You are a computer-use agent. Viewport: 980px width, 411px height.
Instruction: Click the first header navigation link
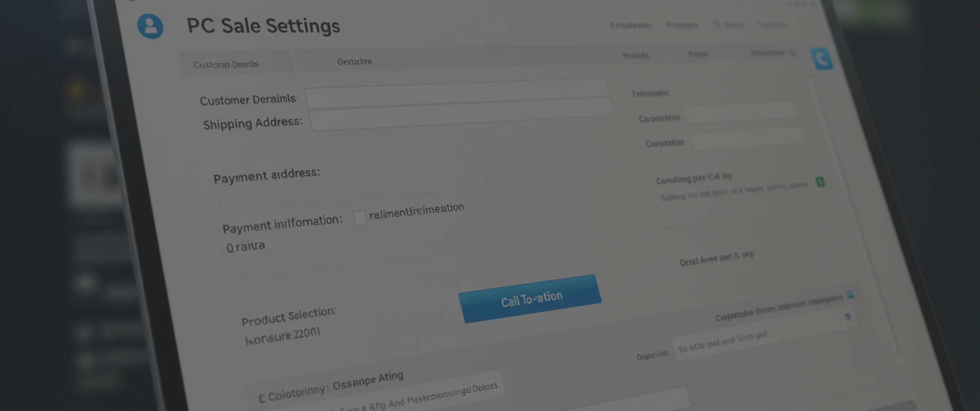(631, 26)
